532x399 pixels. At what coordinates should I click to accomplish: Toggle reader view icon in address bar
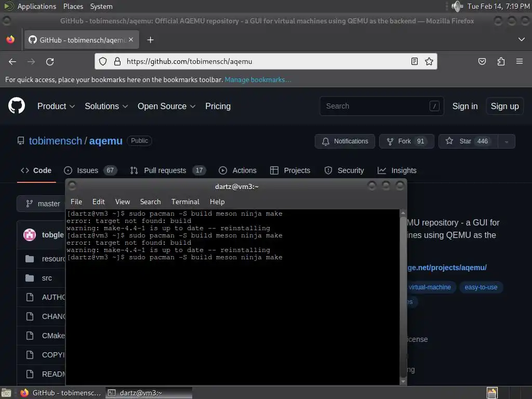click(x=414, y=61)
